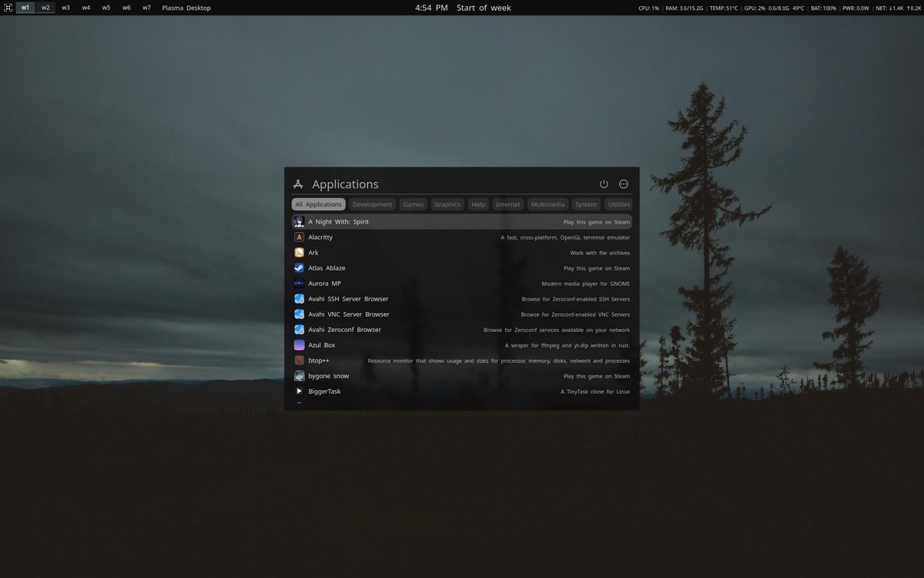Select the Aurora MP media player icon
This screenshot has height=578, width=924.
(x=299, y=283)
